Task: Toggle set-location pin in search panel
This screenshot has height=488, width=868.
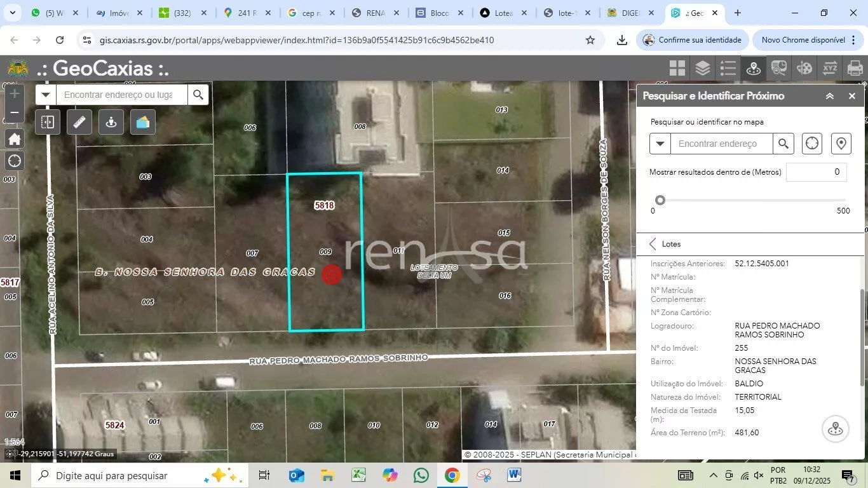Action: pyautogui.click(x=841, y=144)
